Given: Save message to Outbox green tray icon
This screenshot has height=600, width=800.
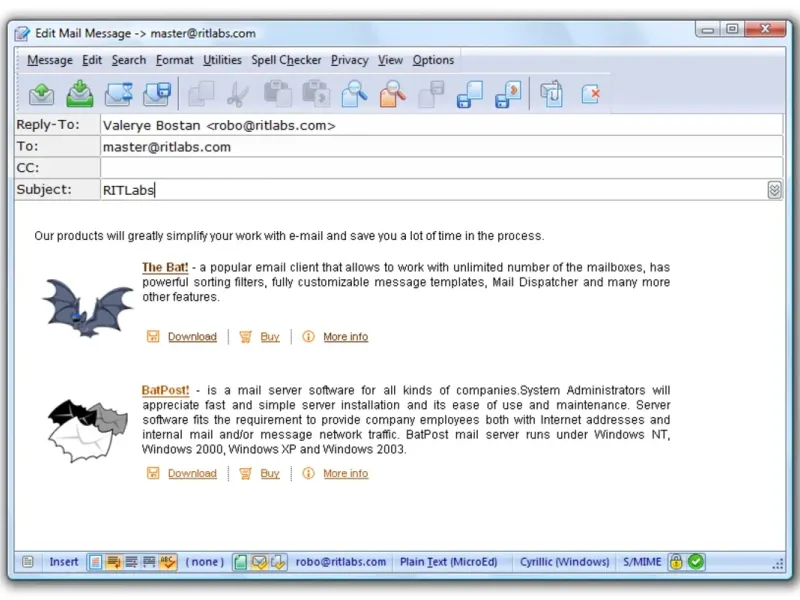Looking at the screenshot, I should (x=80, y=94).
